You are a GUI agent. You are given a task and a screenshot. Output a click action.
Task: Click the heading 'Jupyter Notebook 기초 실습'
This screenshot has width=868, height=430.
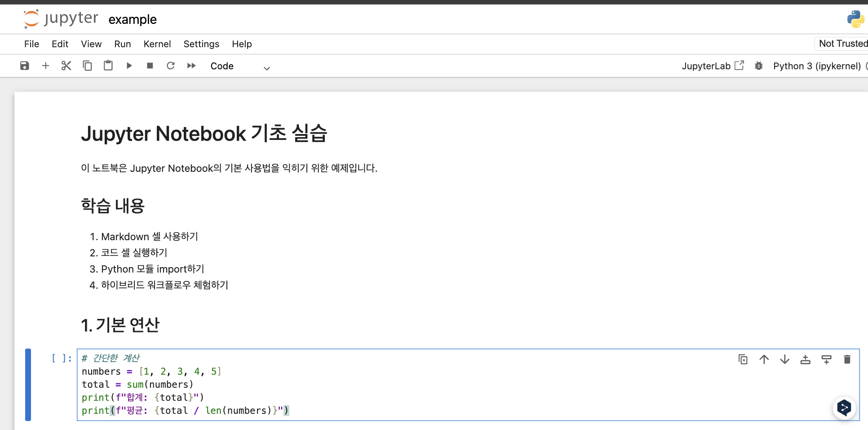click(204, 133)
